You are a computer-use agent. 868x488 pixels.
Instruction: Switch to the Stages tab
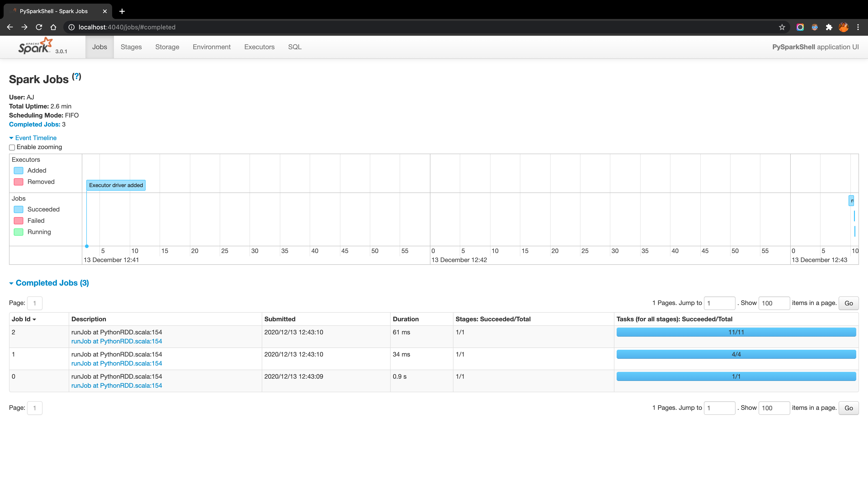131,47
